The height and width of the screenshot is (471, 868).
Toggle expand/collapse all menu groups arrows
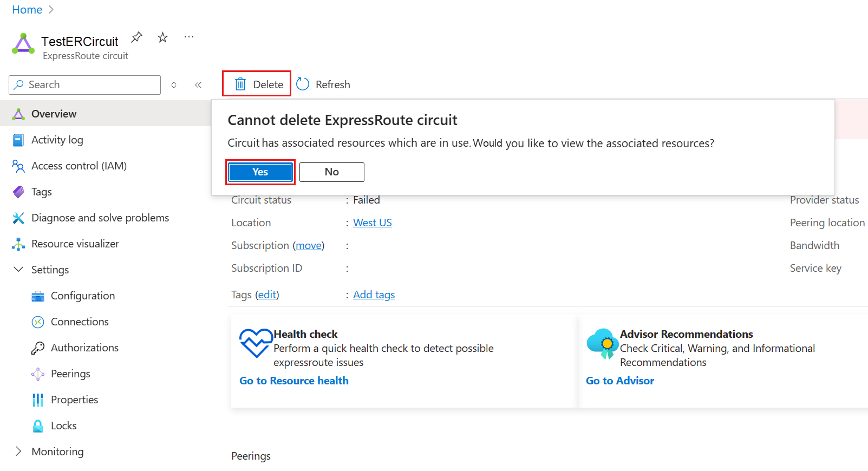174,85
